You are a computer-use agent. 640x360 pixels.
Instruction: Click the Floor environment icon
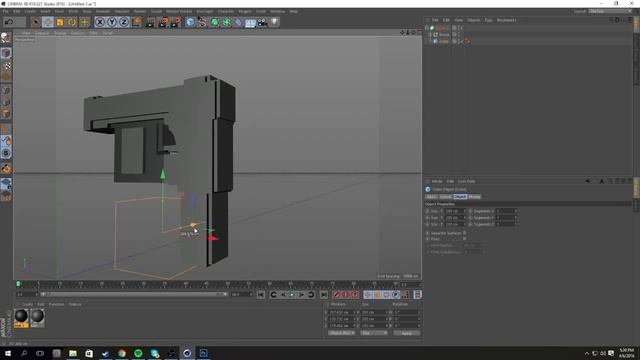point(250,22)
